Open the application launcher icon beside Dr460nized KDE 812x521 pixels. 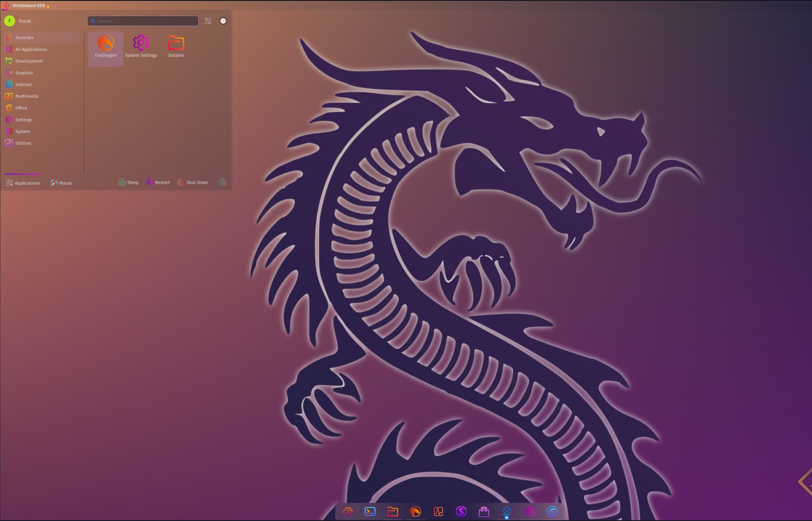tap(5, 5)
